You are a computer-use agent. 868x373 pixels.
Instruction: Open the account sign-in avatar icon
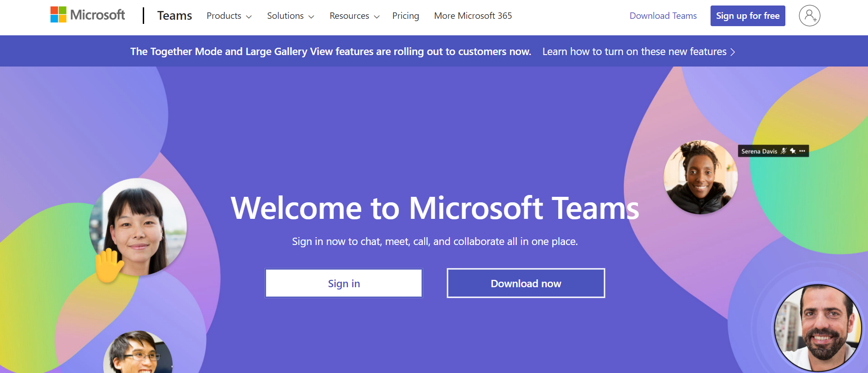click(809, 16)
